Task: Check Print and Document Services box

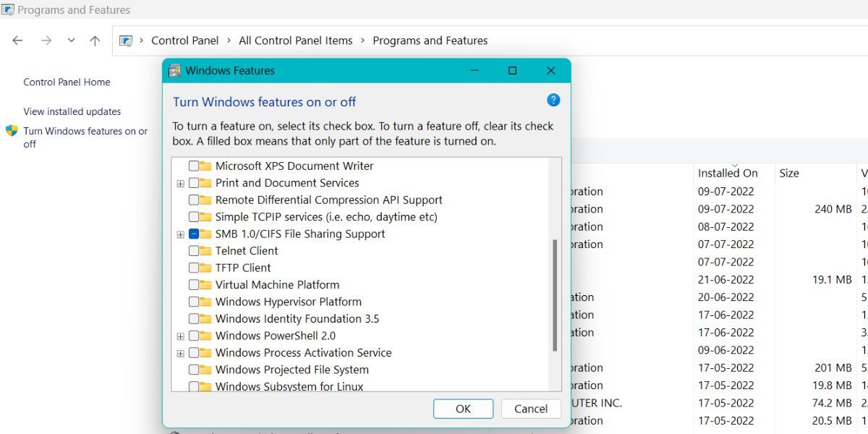Action: coord(194,183)
